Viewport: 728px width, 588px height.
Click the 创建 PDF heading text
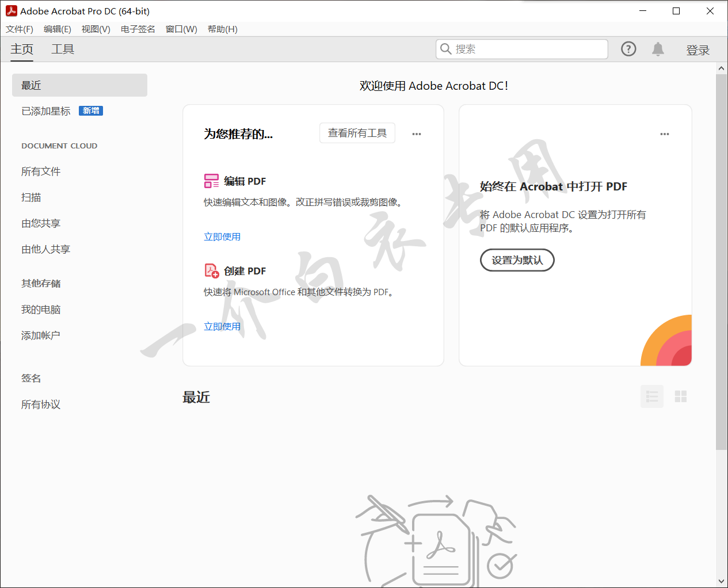pos(245,271)
